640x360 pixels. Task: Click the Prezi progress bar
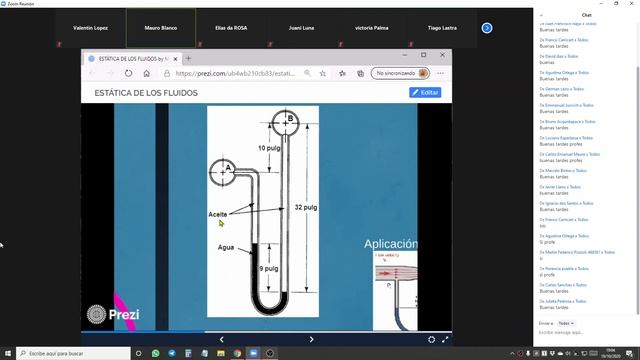click(x=266, y=332)
